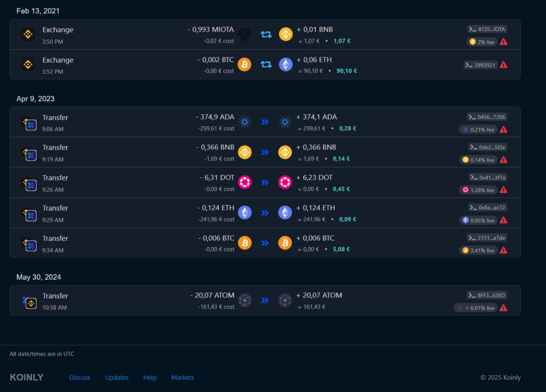Image resolution: width=546 pixels, height=392 pixels.
Task: Select the - 374,9 ADA sent amount
Action: pyautogui.click(x=215, y=117)
